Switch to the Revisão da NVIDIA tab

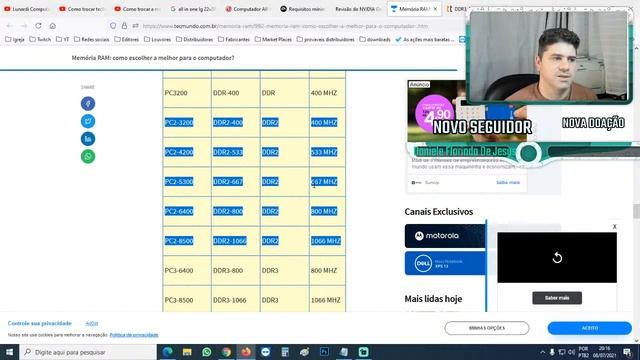[358, 9]
